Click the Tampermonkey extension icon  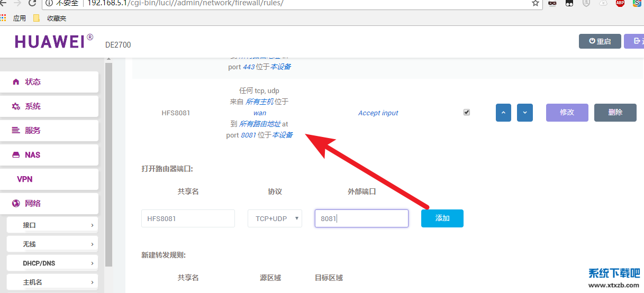coord(569,3)
